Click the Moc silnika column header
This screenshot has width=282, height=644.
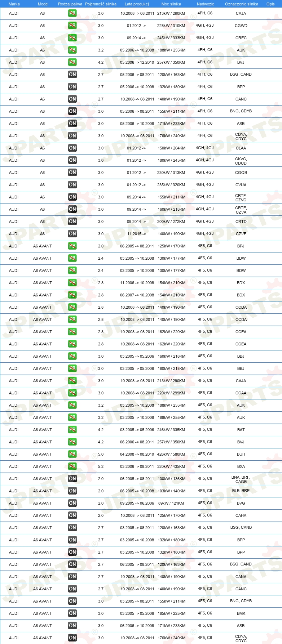point(171,4)
